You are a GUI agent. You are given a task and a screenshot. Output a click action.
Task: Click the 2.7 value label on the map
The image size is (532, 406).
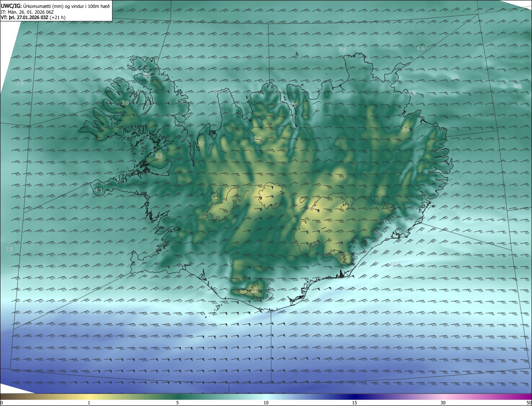pyautogui.click(x=201, y=144)
